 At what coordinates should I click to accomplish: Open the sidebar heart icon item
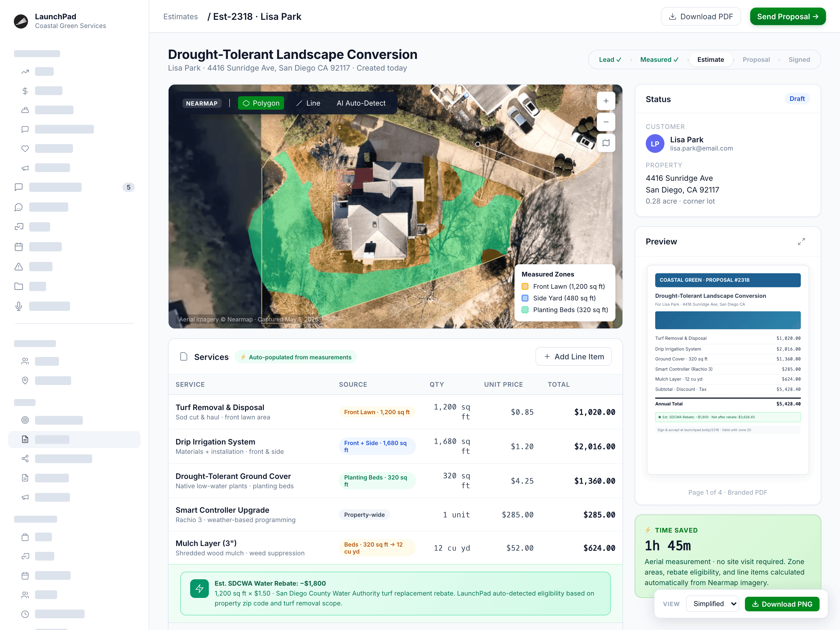coord(25,148)
